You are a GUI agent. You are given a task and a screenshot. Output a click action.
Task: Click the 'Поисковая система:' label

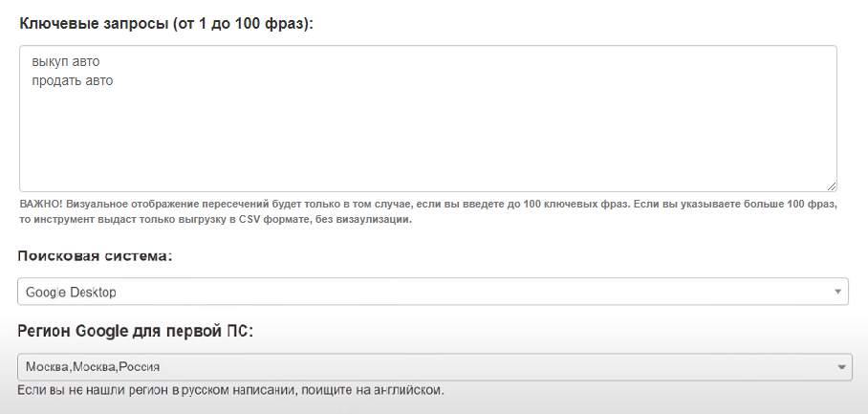pyautogui.click(x=95, y=256)
